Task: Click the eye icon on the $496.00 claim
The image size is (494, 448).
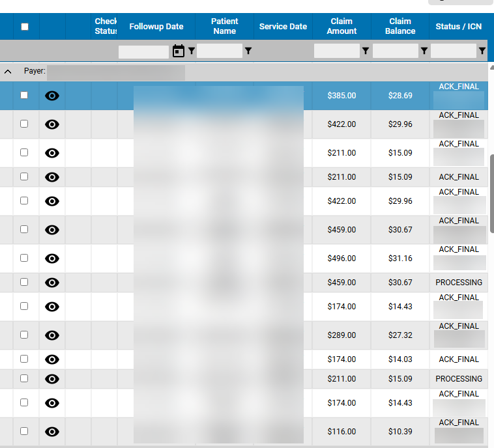Action: pos(52,259)
